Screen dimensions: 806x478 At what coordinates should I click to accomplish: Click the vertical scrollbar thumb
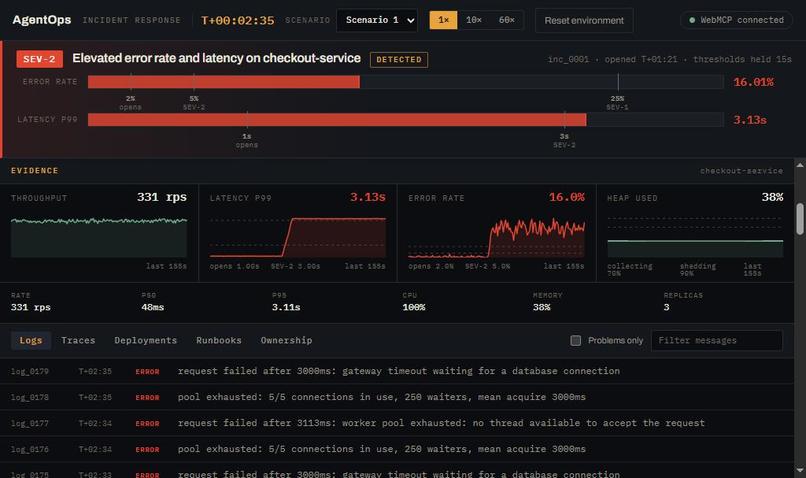point(800,218)
